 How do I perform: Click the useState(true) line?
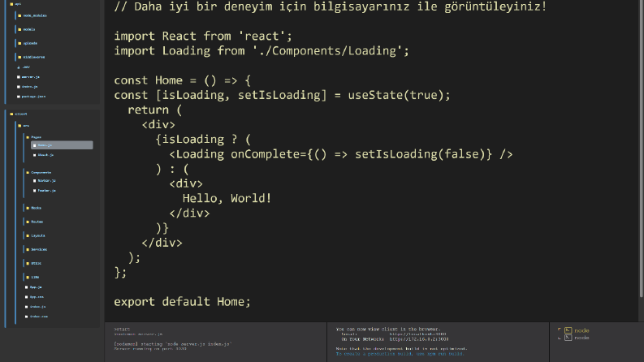tap(282, 95)
